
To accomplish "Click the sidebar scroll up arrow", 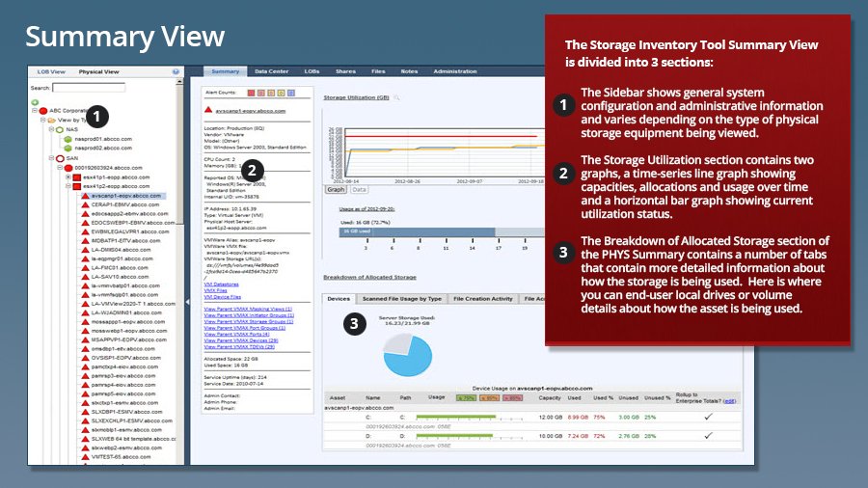I will pyautogui.click(x=179, y=82).
